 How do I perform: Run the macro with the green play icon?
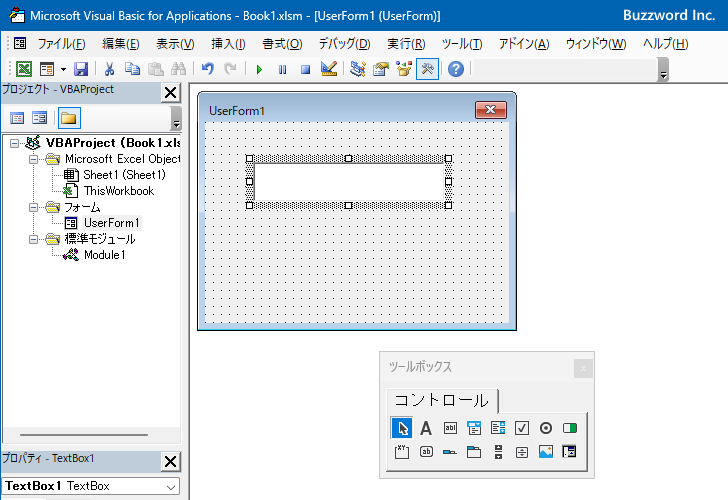point(259,70)
